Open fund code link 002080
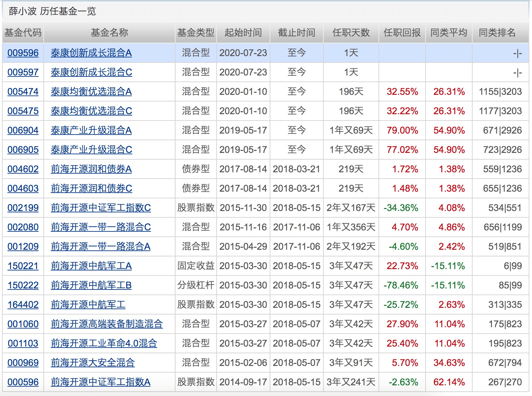This screenshot has width=532, height=396. (x=23, y=227)
